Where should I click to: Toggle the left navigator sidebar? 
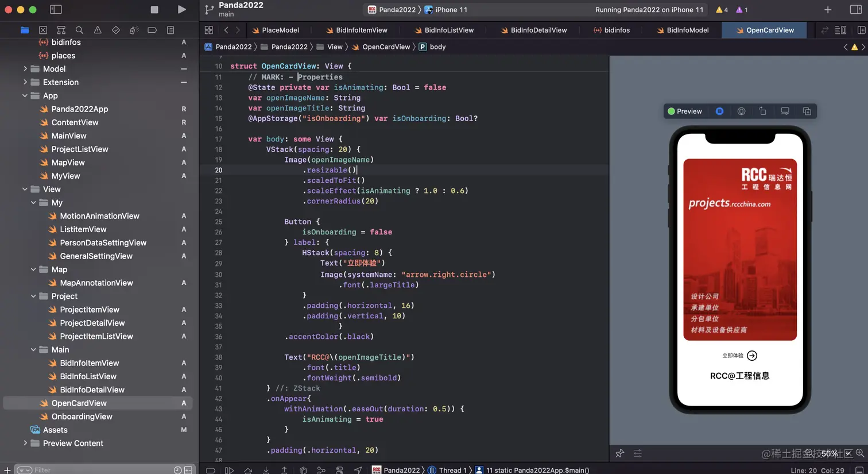pyautogui.click(x=56, y=10)
